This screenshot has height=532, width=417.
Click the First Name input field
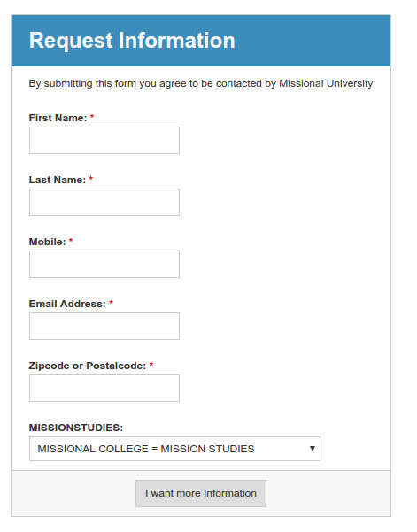point(104,140)
